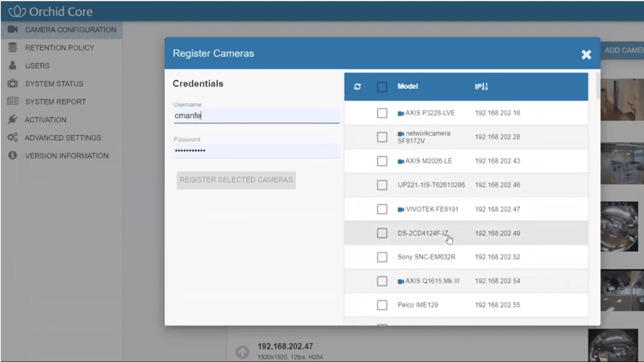This screenshot has width=644, height=362.
Task: Click IP address 192.168.202.43
Action: (x=497, y=161)
